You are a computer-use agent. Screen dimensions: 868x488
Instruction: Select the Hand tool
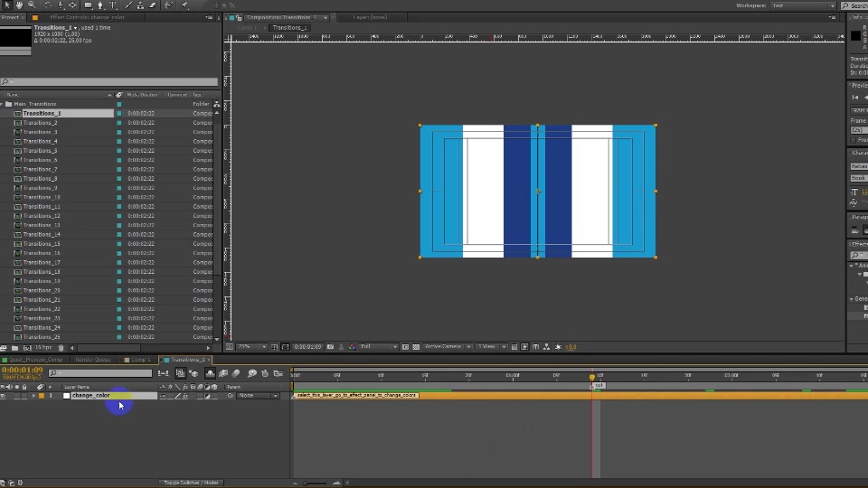coord(19,5)
